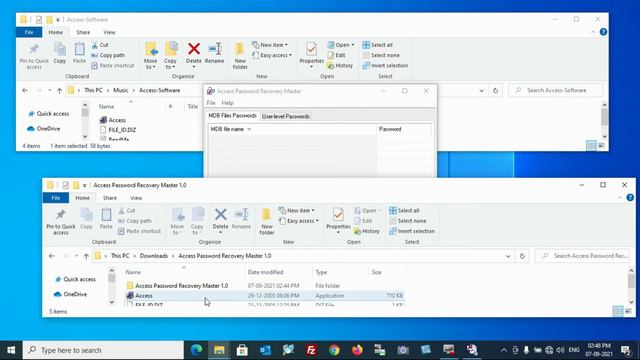Click Search Access-Software search field
Viewport: 640px width, 360px height.
coord(556,90)
